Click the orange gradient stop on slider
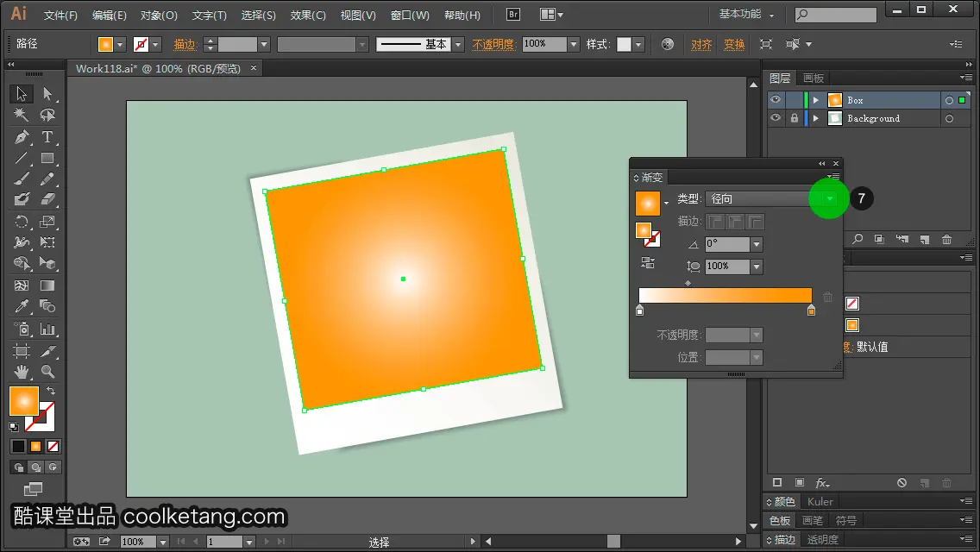Image resolution: width=980 pixels, height=552 pixels. (811, 310)
